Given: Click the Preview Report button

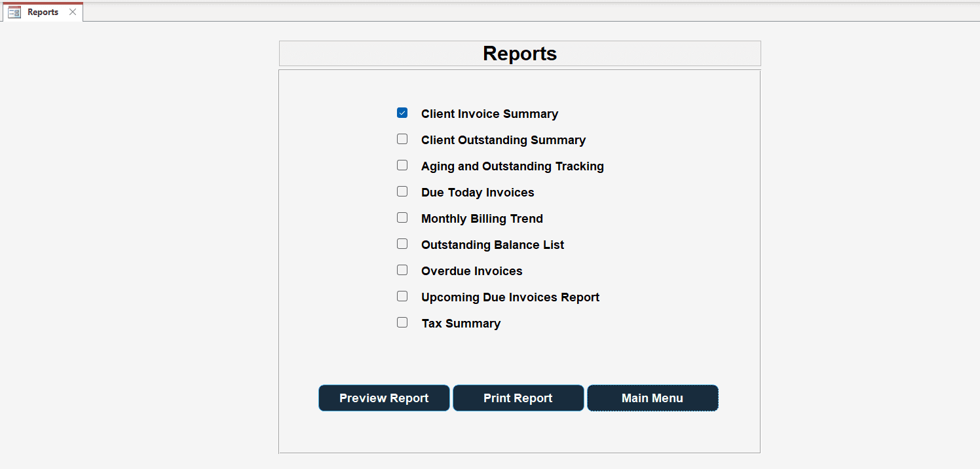Looking at the screenshot, I should (384, 398).
